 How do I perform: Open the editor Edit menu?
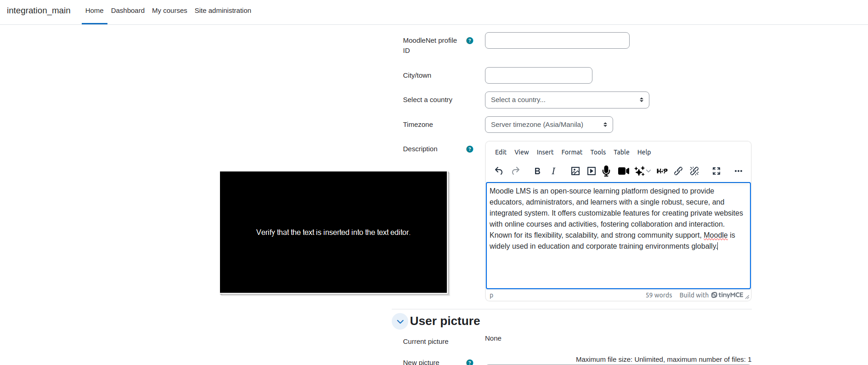[501, 152]
